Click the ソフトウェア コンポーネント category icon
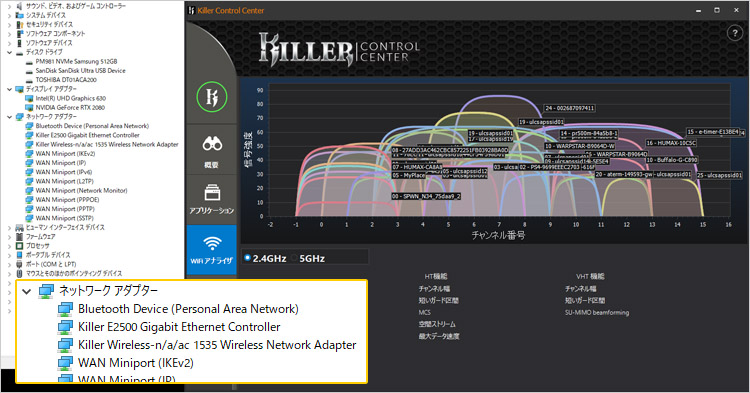 (x=20, y=34)
